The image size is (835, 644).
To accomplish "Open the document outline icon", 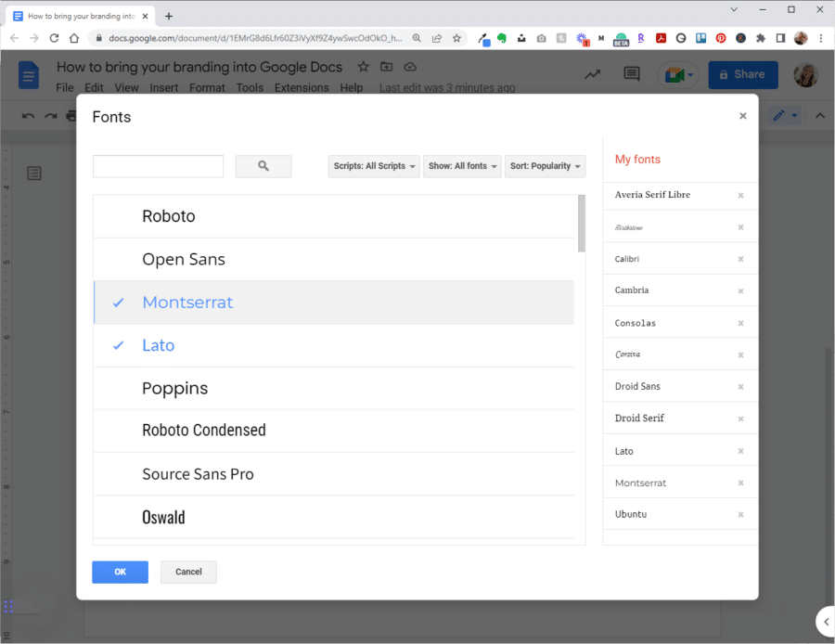I will click(x=34, y=174).
